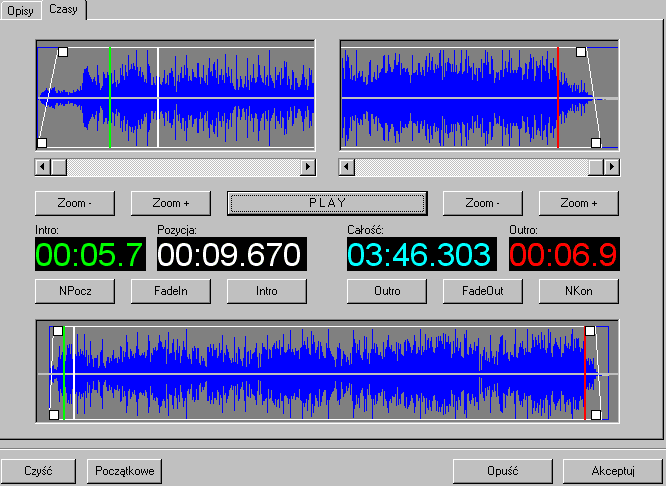Click green intro marker in overview waveform
This screenshot has height=486, width=666.
tap(64, 374)
